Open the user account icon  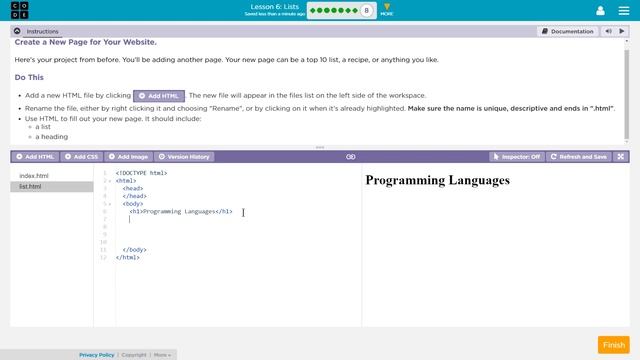(x=600, y=10)
